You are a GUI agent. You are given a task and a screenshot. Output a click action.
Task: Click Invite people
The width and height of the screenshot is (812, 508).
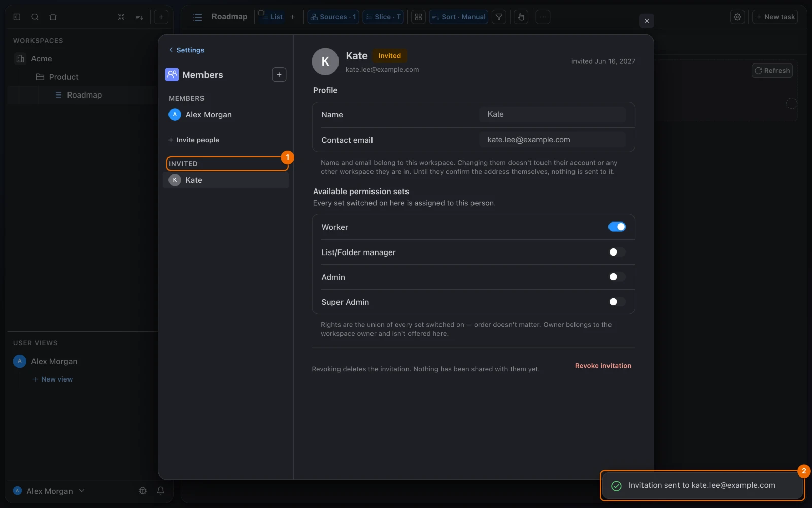pos(194,140)
